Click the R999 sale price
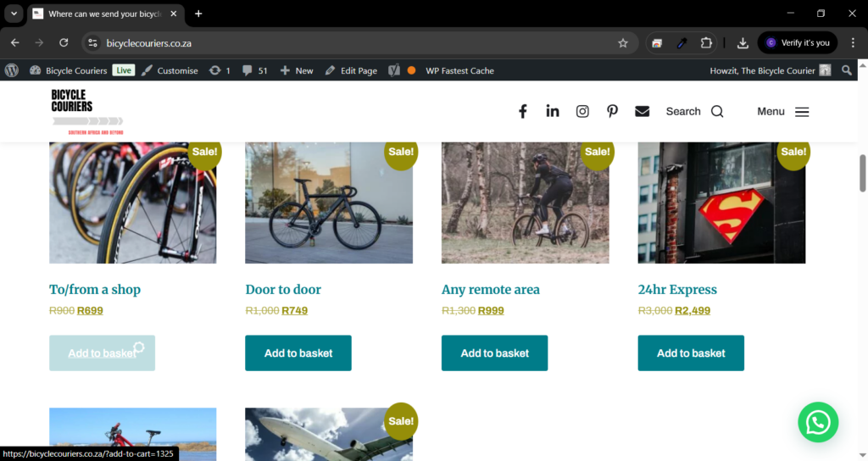The height and width of the screenshot is (461, 868). 491,310
